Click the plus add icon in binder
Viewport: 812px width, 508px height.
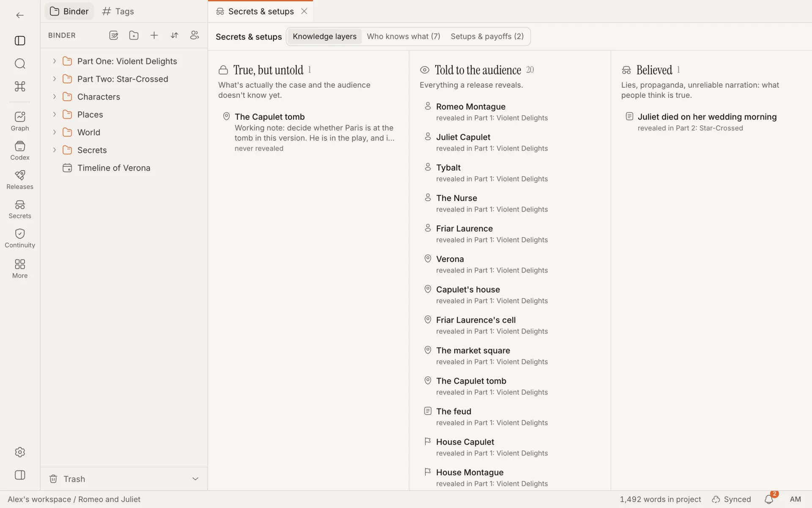(154, 36)
